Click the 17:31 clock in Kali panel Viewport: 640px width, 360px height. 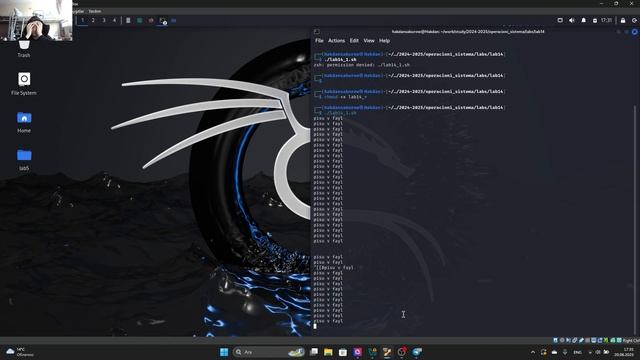click(607, 20)
